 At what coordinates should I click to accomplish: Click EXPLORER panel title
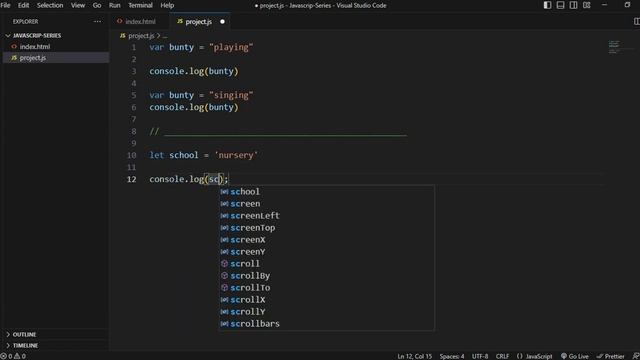coord(25,21)
